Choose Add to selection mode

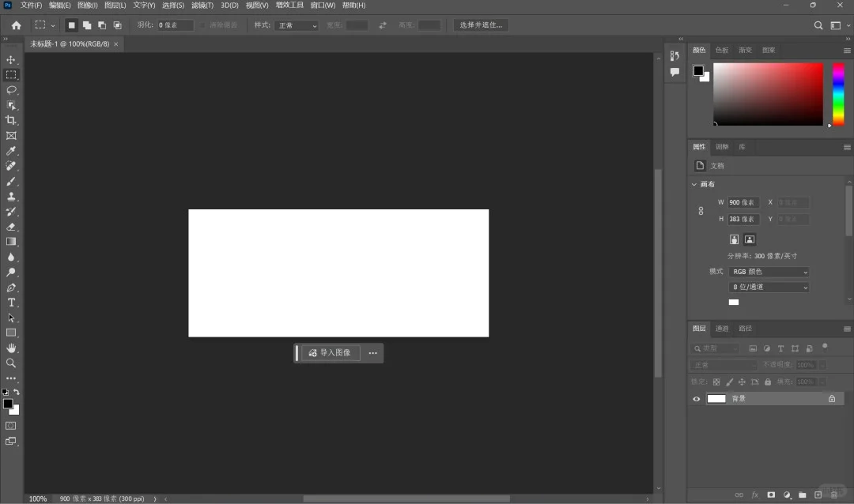tap(87, 25)
